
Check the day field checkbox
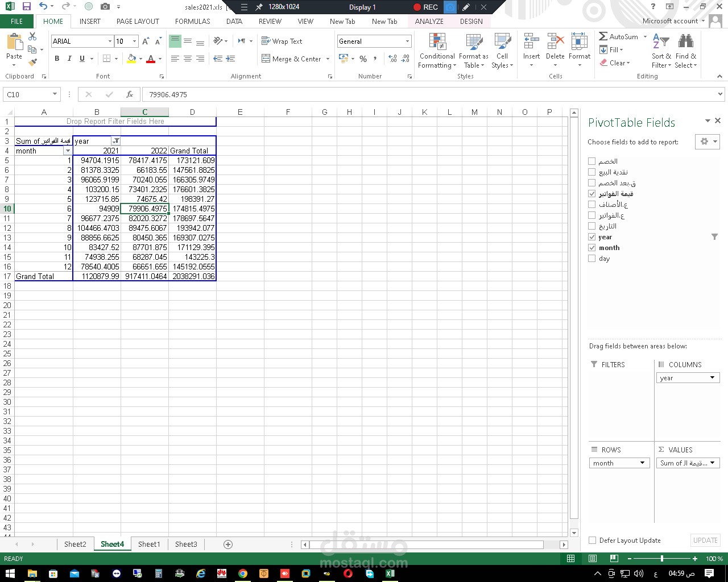click(x=591, y=259)
